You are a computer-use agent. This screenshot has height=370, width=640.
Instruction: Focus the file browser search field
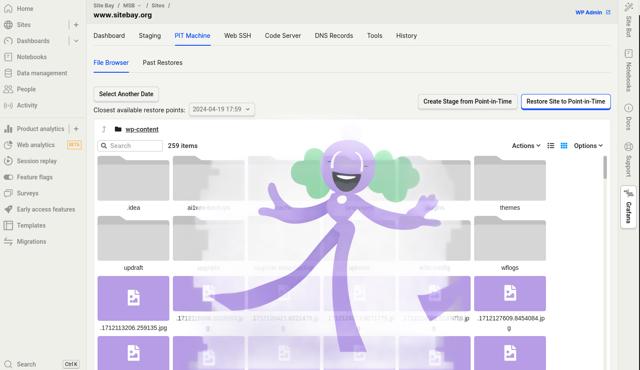click(x=130, y=146)
